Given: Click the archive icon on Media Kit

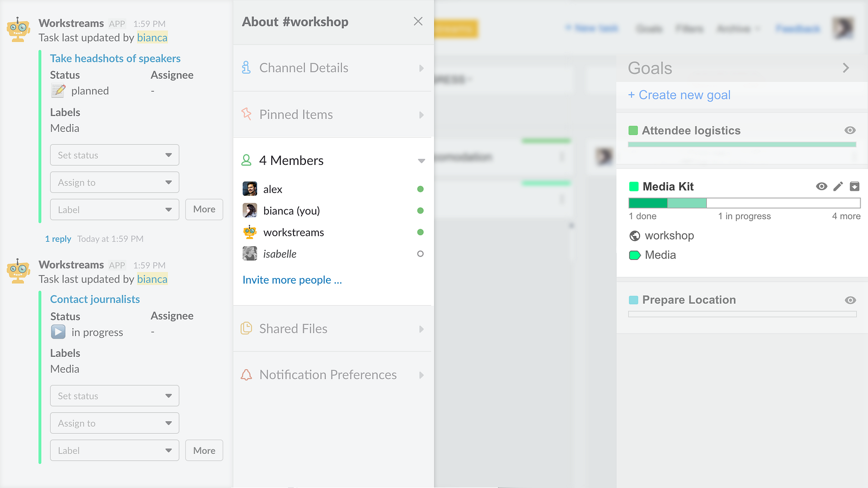Looking at the screenshot, I should tap(854, 187).
